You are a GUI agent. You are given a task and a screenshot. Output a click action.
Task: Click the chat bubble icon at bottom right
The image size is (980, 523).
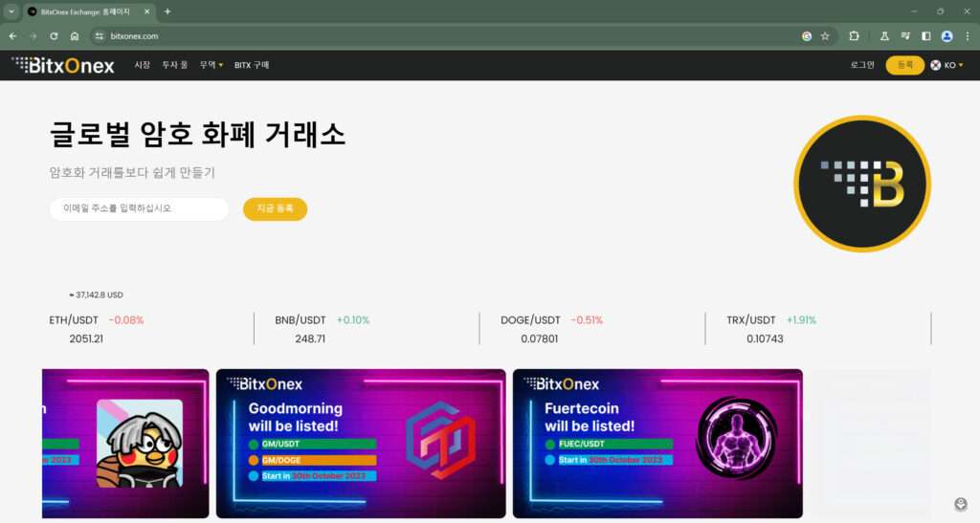pyautogui.click(x=961, y=504)
